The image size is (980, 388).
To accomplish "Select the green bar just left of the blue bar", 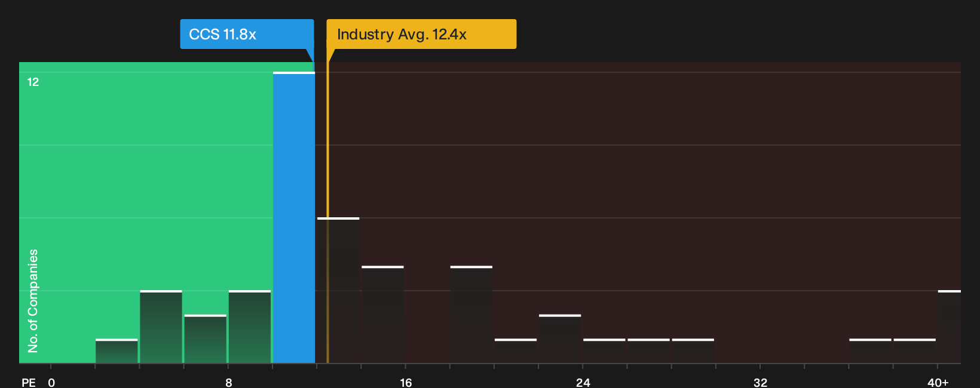I will [250, 327].
